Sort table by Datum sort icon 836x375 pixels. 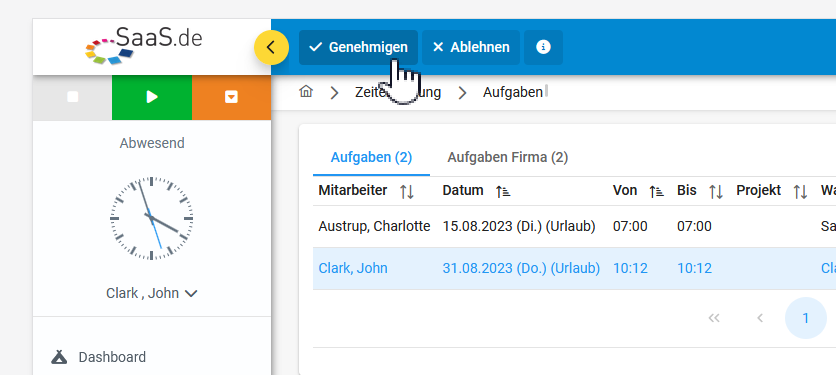click(503, 192)
